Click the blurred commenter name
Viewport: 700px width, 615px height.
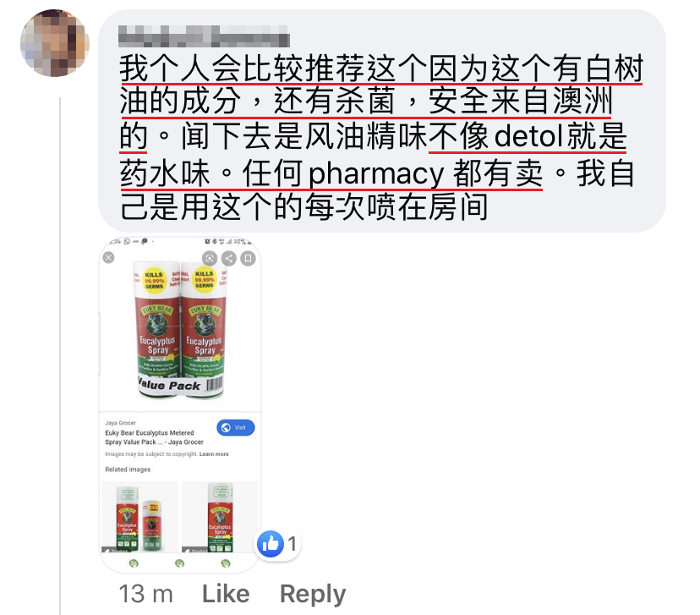click(x=204, y=36)
